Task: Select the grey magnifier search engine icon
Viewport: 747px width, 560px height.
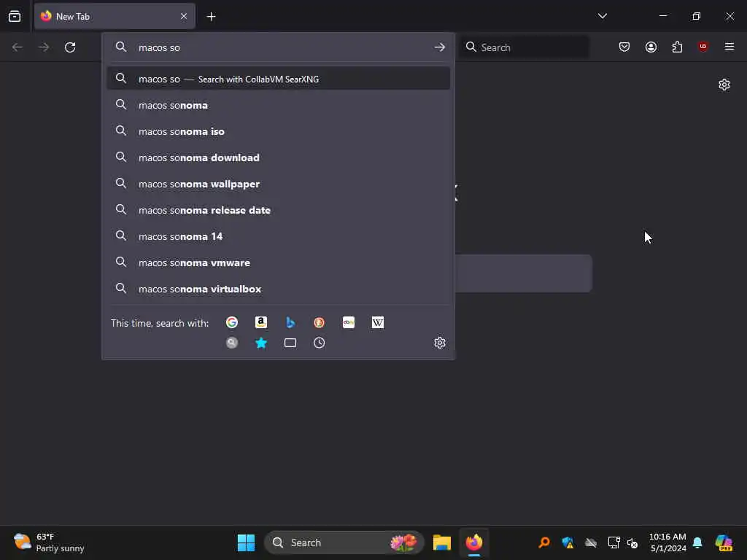Action: (x=231, y=343)
